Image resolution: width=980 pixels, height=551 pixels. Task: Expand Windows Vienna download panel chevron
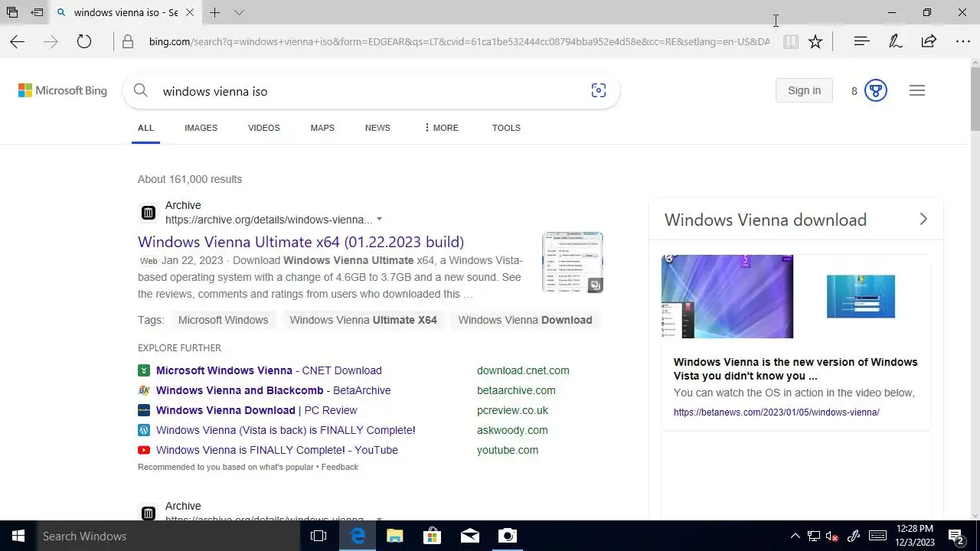click(923, 220)
